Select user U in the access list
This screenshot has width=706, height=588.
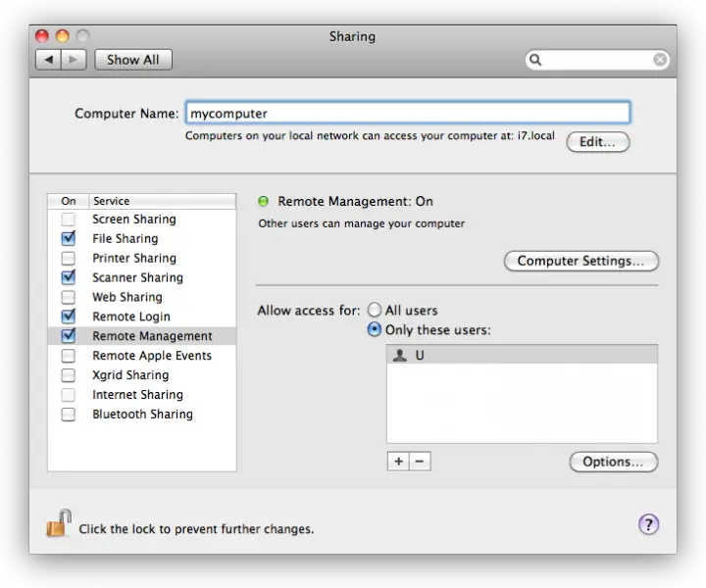pyautogui.click(x=522, y=355)
